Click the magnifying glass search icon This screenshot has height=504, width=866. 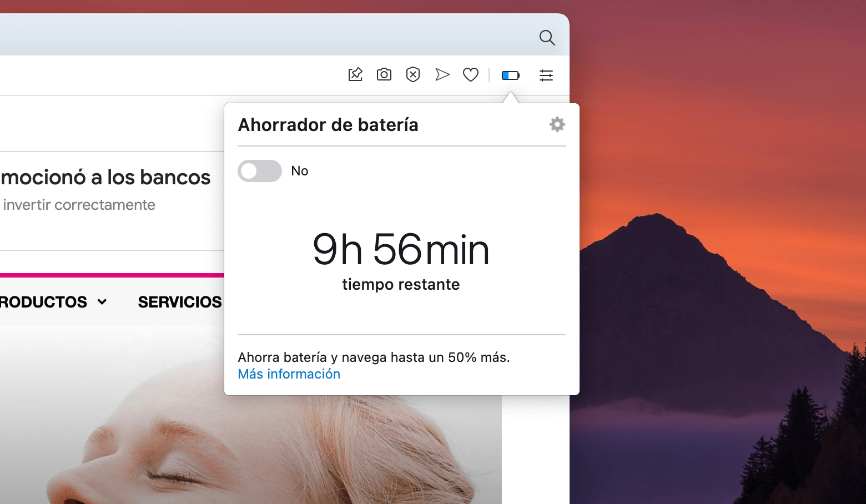[547, 38]
